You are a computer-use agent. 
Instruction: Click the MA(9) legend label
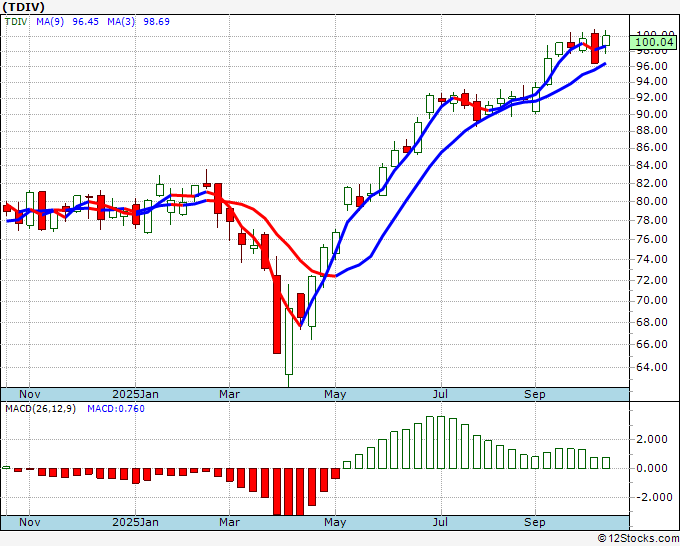pos(50,22)
